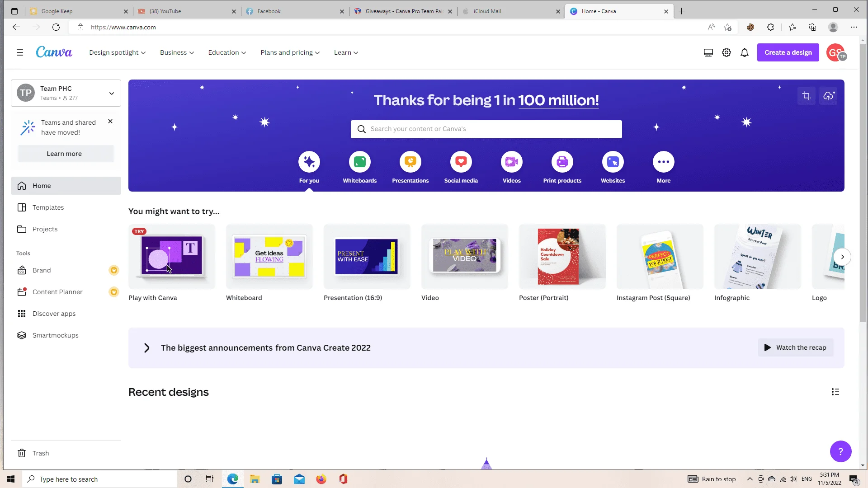Open the desktop app download icon

pos(708,52)
